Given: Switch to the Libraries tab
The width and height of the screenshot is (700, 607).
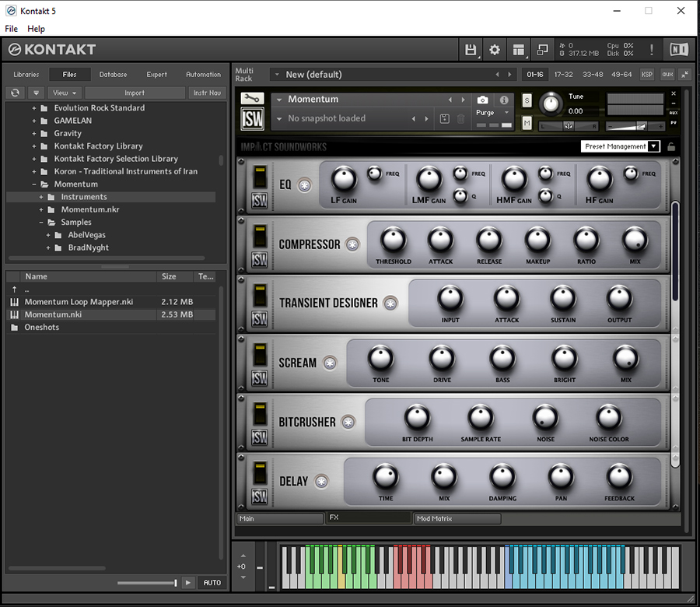Looking at the screenshot, I should tap(26, 75).
